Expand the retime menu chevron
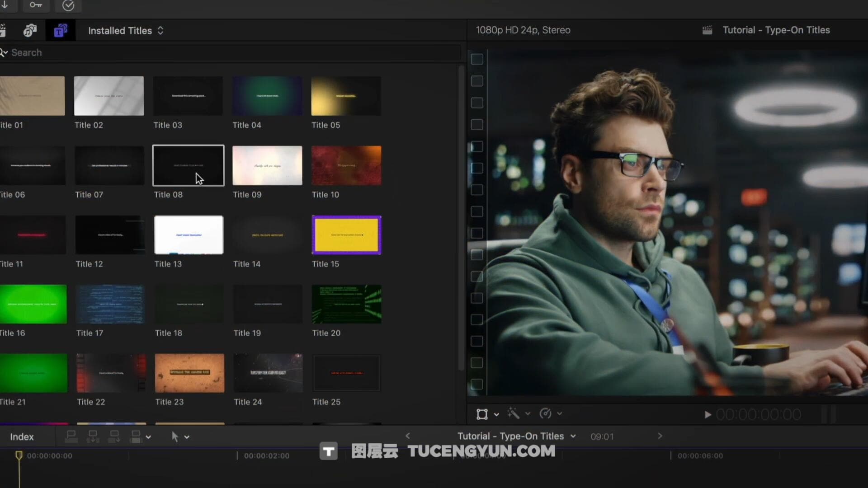 pos(560,414)
